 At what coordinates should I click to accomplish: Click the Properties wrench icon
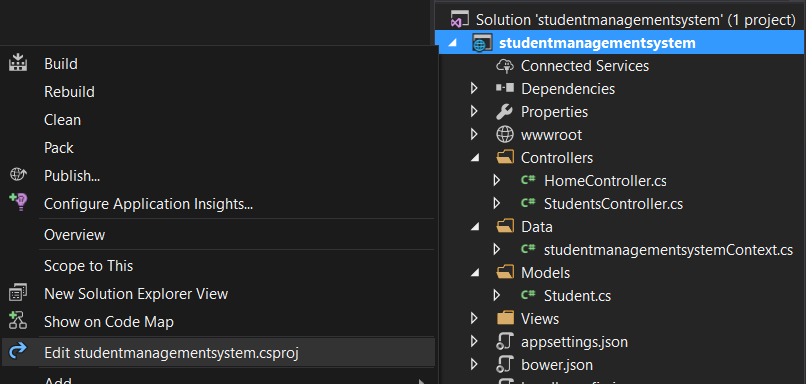(505, 112)
